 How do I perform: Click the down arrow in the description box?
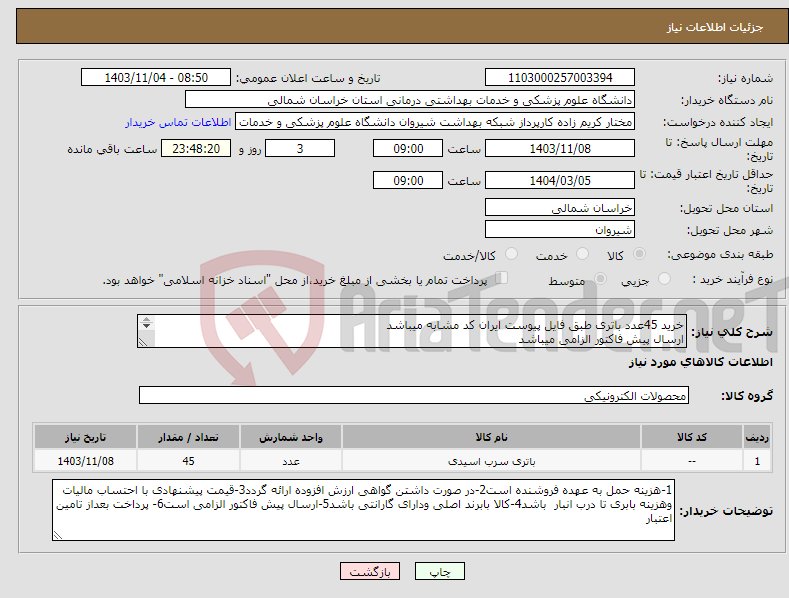146,326
